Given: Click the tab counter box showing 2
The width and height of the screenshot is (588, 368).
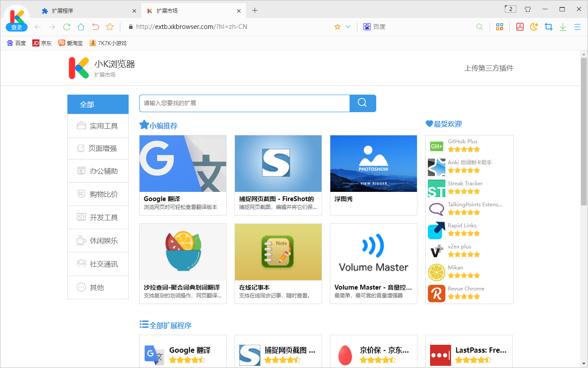Looking at the screenshot, I should pyautogui.click(x=511, y=9).
